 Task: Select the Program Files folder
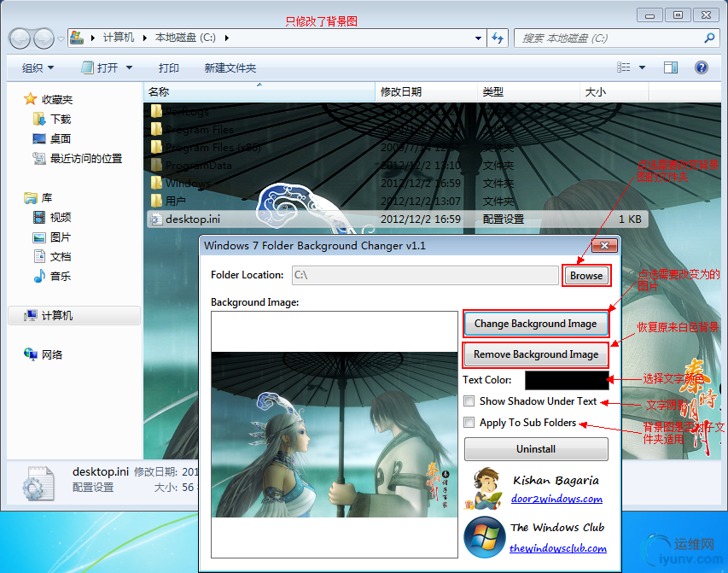(192, 130)
